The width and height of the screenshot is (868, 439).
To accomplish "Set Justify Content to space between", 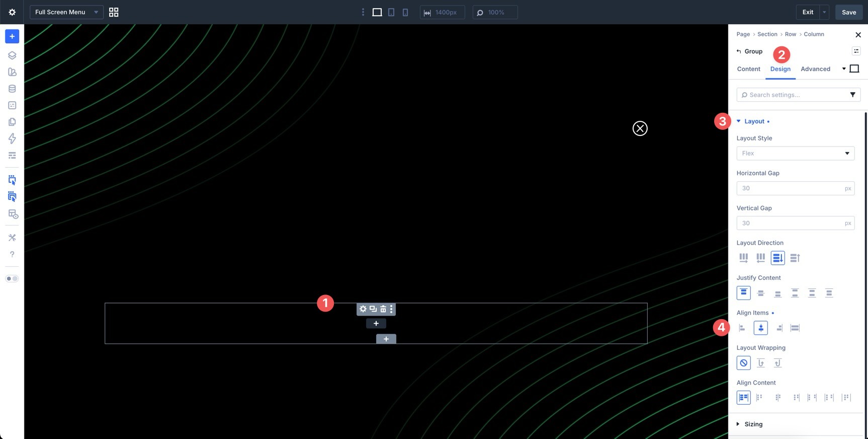I will click(x=795, y=292).
